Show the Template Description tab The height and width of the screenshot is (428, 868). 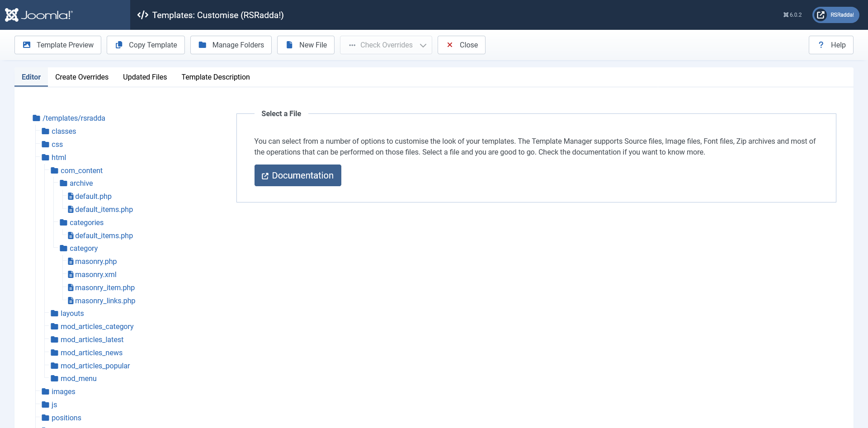tap(216, 77)
